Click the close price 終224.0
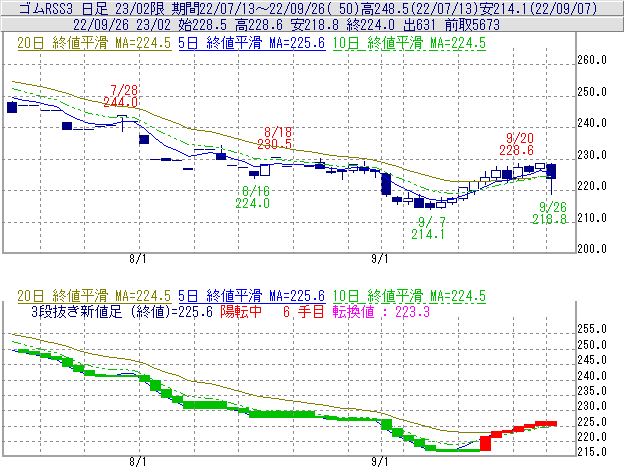 click(370, 25)
